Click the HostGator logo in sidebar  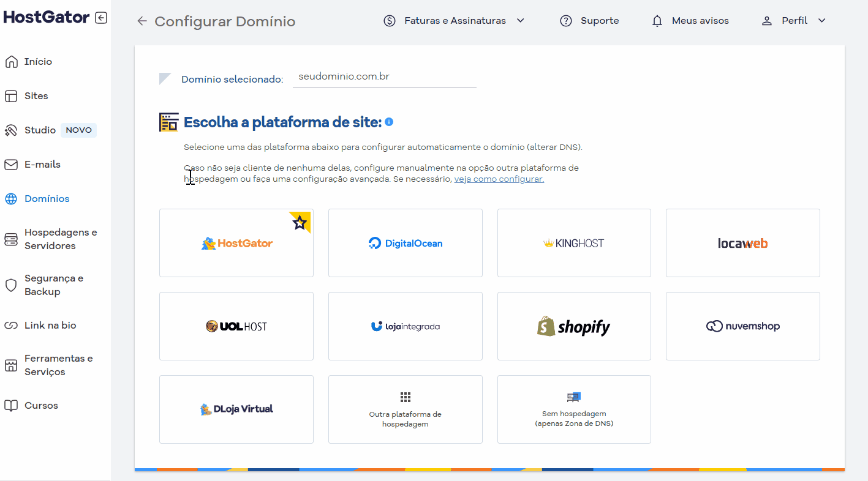pos(47,17)
